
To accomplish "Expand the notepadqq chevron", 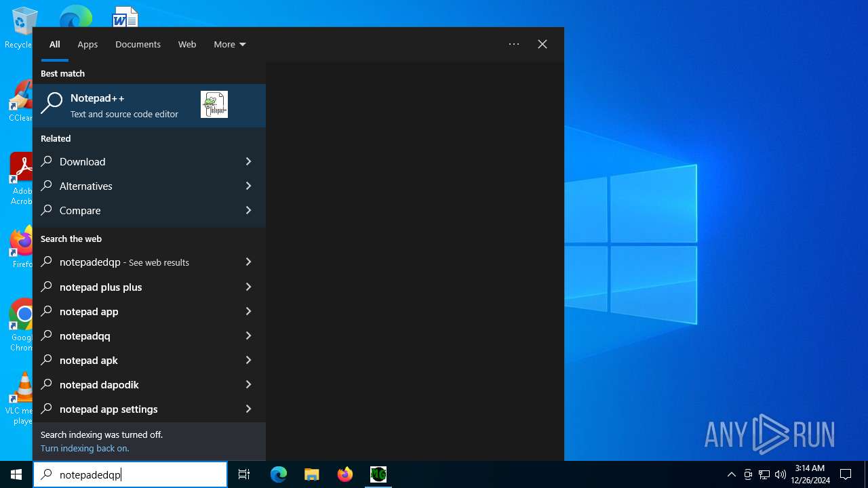I will pos(248,335).
